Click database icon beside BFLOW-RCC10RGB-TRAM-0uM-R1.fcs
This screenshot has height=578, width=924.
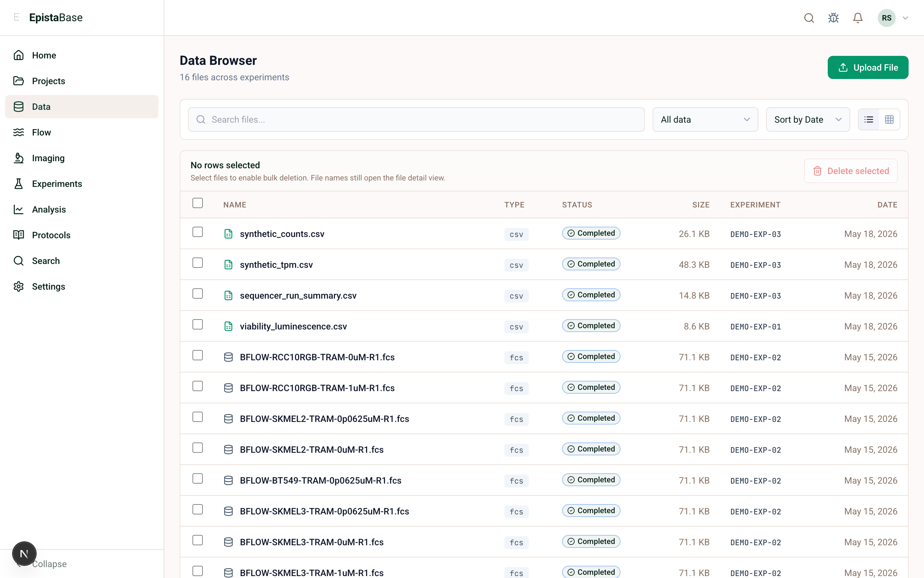click(x=228, y=357)
